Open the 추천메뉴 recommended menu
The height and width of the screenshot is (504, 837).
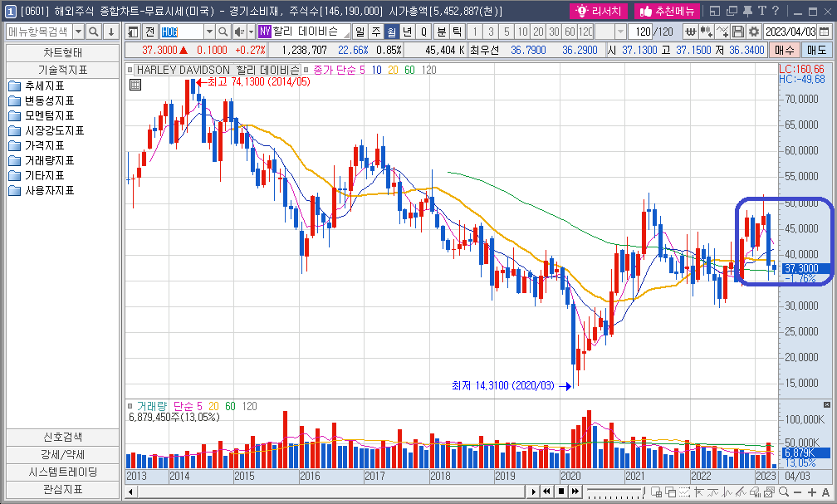point(668,11)
